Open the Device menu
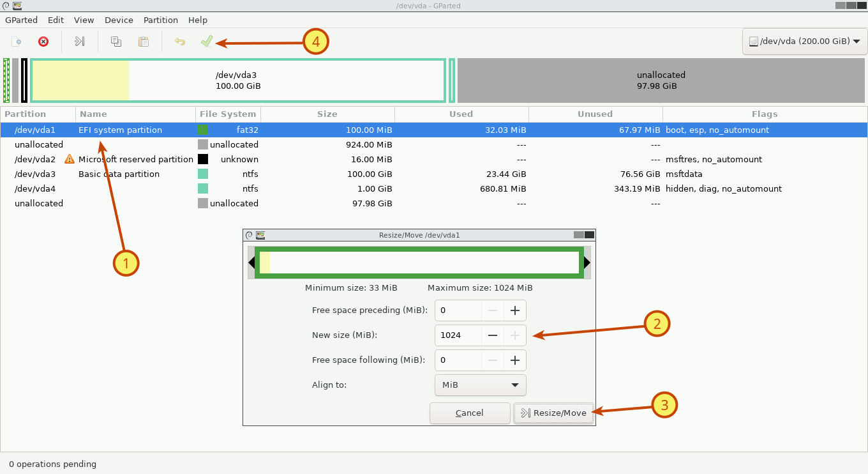Viewport: 868px width, 474px height. point(119,20)
